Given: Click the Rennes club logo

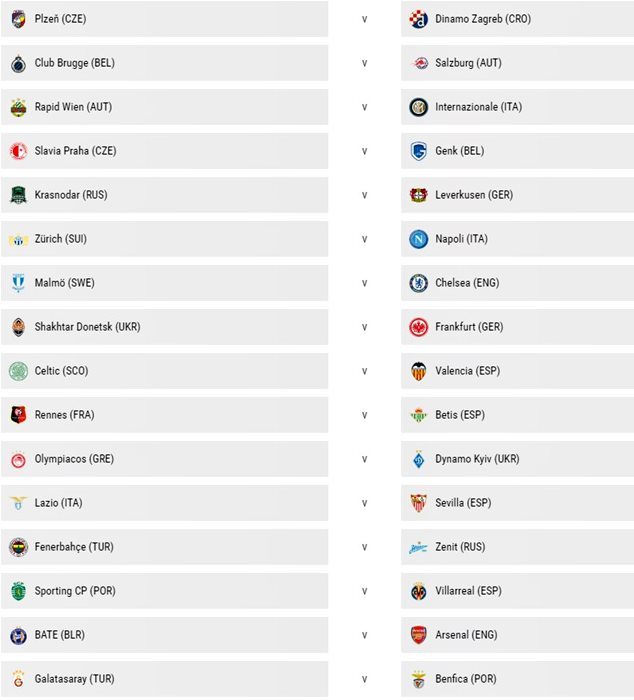Looking at the screenshot, I should pos(18,415).
